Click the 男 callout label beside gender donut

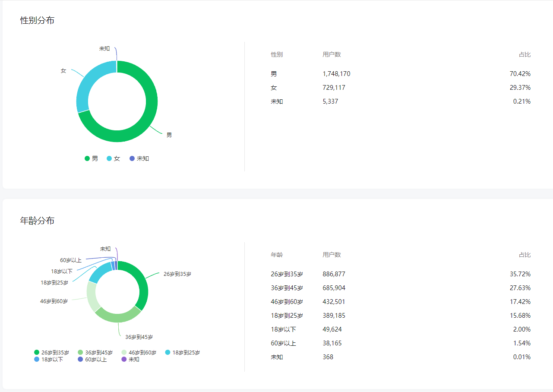(169, 135)
